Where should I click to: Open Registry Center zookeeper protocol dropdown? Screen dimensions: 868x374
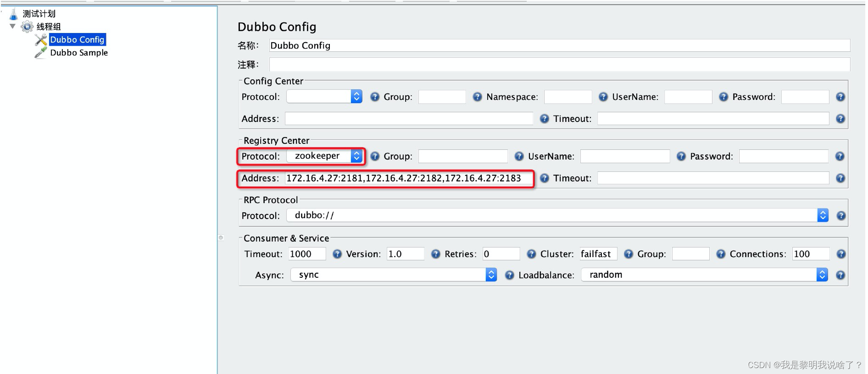click(324, 156)
